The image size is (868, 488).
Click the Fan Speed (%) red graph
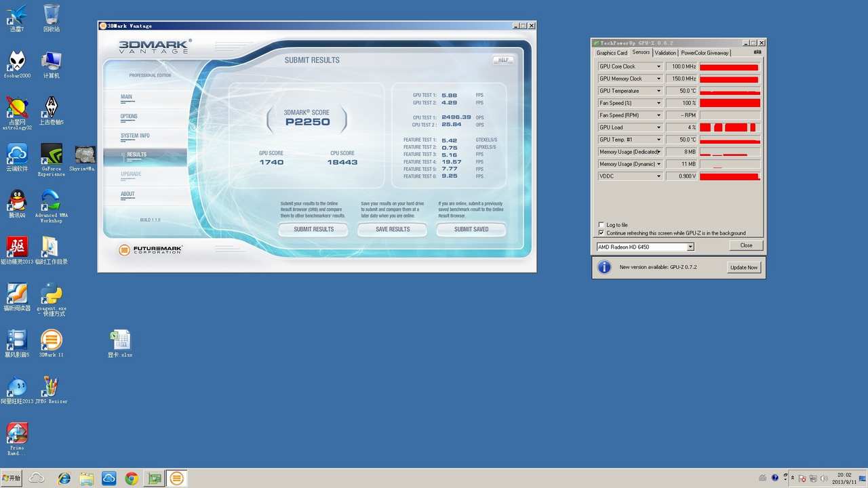tap(730, 103)
